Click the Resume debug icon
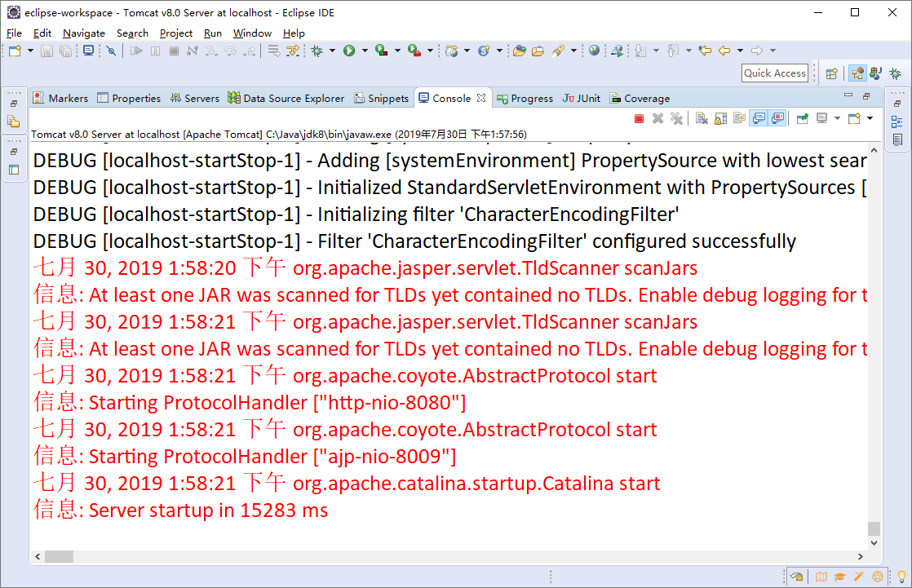This screenshot has width=912, height=588. pyautogui.click(x=137, y=51)
